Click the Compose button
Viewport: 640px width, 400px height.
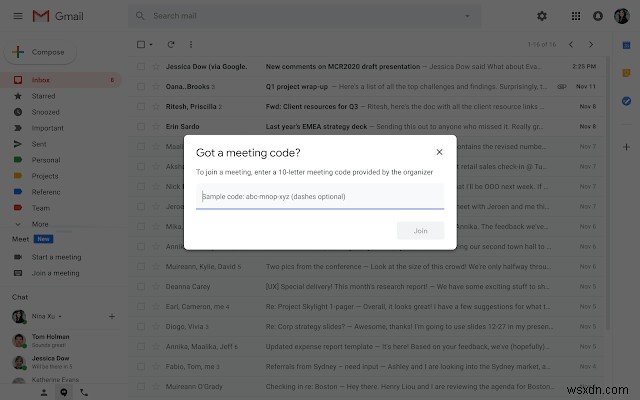click(40, 52)
